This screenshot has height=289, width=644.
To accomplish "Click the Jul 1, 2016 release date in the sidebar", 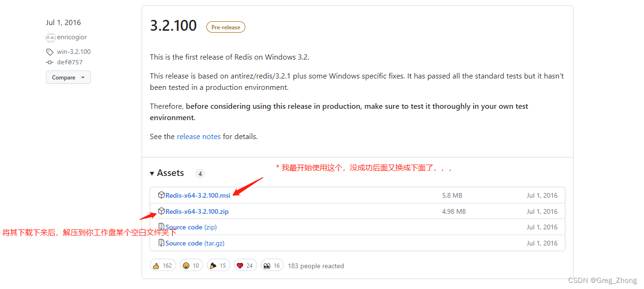I will 63,22.
